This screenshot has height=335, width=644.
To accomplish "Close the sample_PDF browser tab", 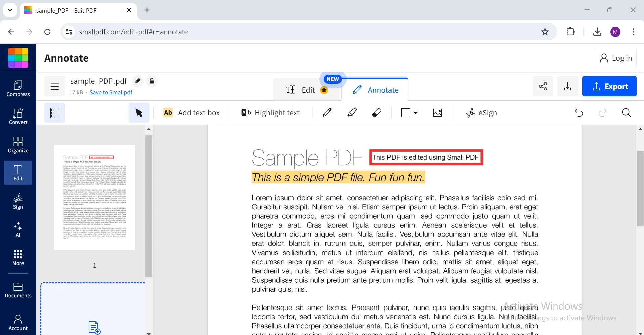I will point(129,10).
